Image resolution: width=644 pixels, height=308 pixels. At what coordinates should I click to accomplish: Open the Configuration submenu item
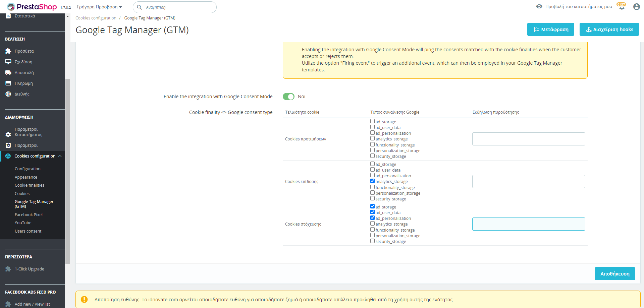[x=28, y=169]
